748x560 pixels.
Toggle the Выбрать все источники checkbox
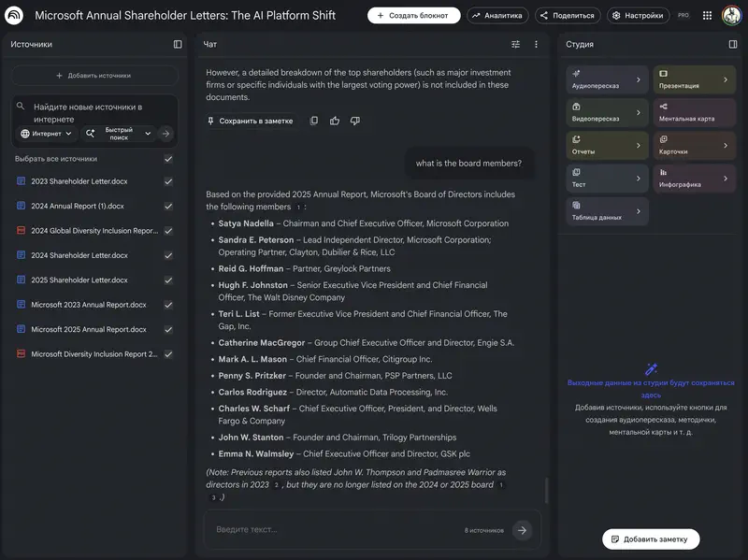pyautogui.click(x=165, y=158)
